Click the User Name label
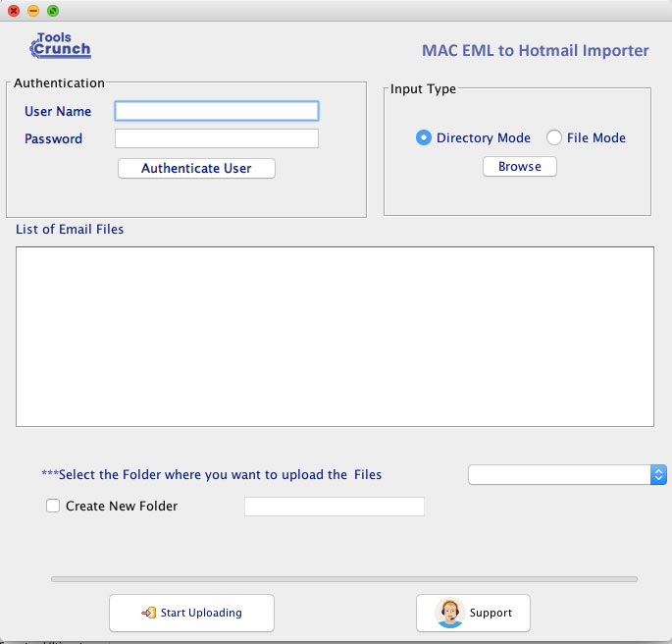The height and width of the screenshot is (644, 672). click(x=58, y=112)
